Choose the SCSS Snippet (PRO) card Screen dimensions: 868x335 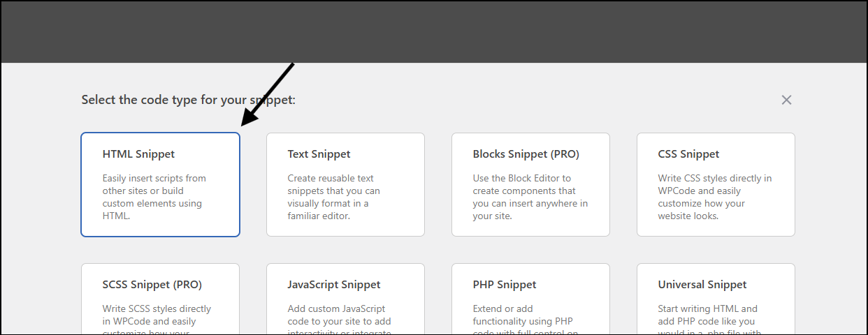161,299
